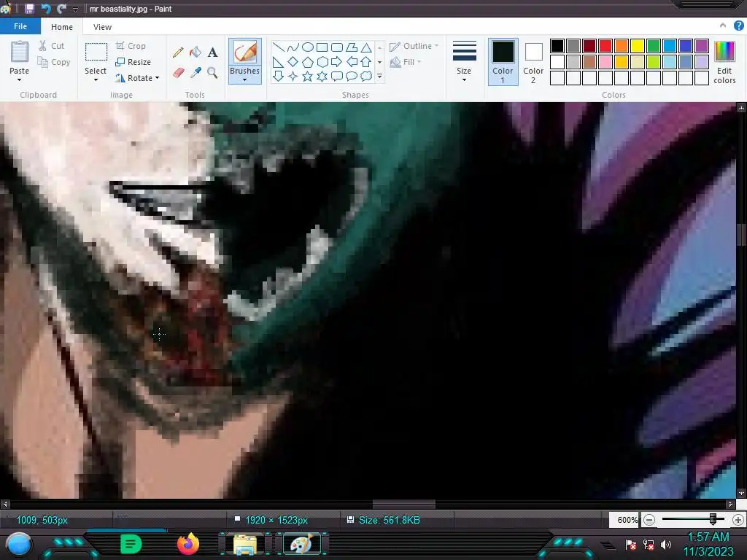Click the horizontal scrollbar thumb
Screen dimensions: 747x560
pos(404,504)
